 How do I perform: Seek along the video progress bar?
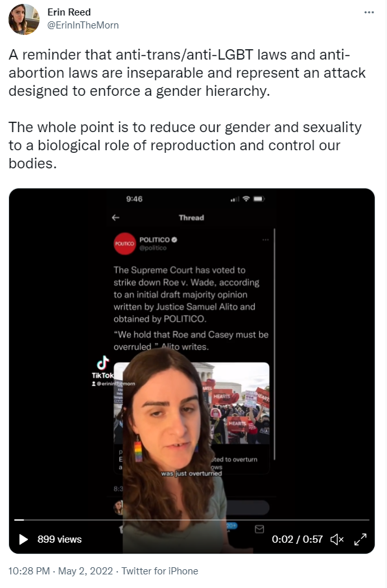click(x=192, y=520)
